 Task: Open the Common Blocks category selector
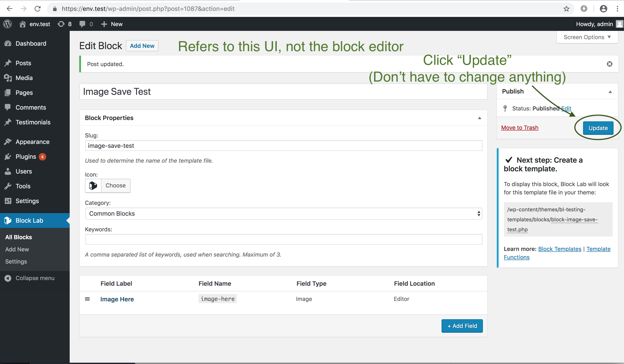coord(283,213)
